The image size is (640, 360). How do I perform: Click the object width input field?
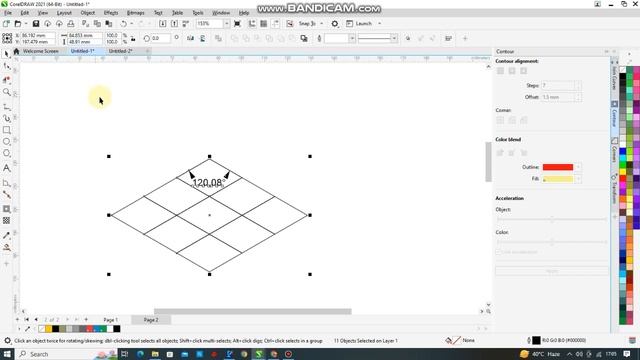(x=84, y=36)
